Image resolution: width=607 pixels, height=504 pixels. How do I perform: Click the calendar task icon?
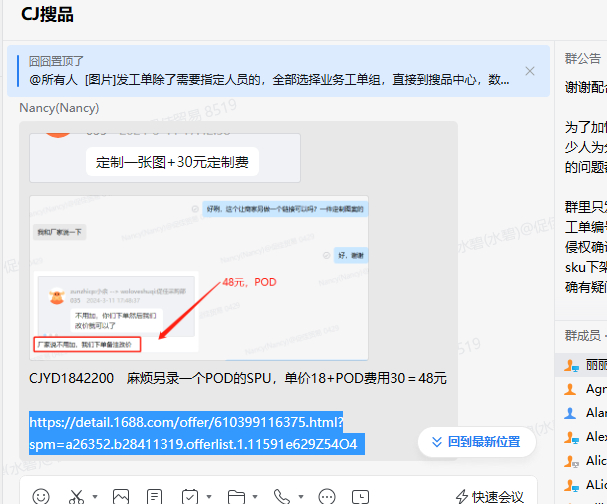[x=190, y=496]
